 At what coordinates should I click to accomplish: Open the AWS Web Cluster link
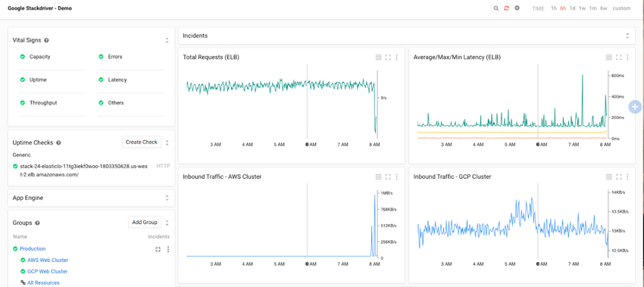[x=48, y=260]
